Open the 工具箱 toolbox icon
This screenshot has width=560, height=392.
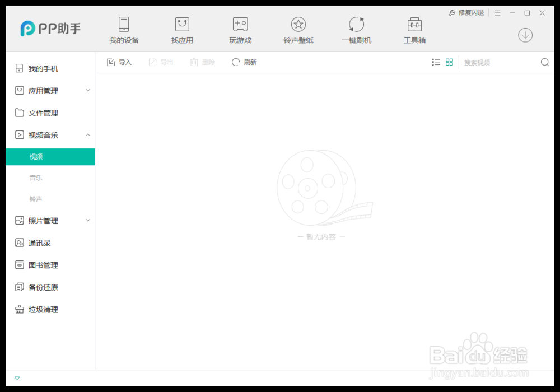click(414, 24)
